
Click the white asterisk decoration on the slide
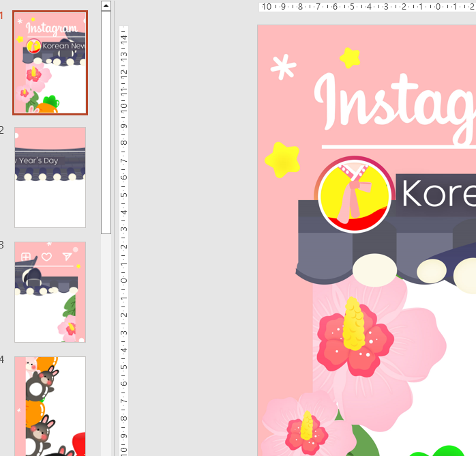coord(283,67)
